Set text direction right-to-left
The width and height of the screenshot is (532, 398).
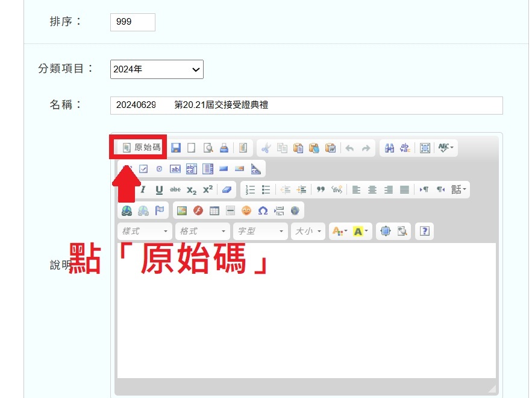(440, 189)
